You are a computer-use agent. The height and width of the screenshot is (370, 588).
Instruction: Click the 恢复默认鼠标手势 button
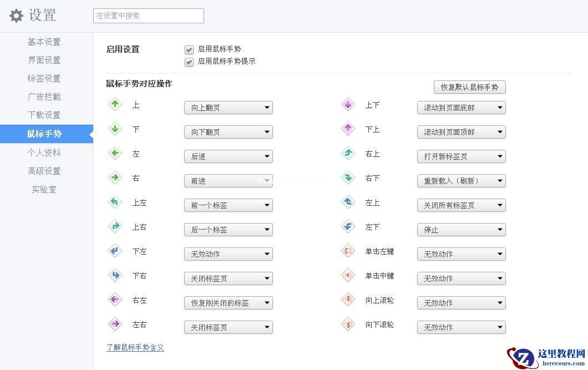pos(469,87)
